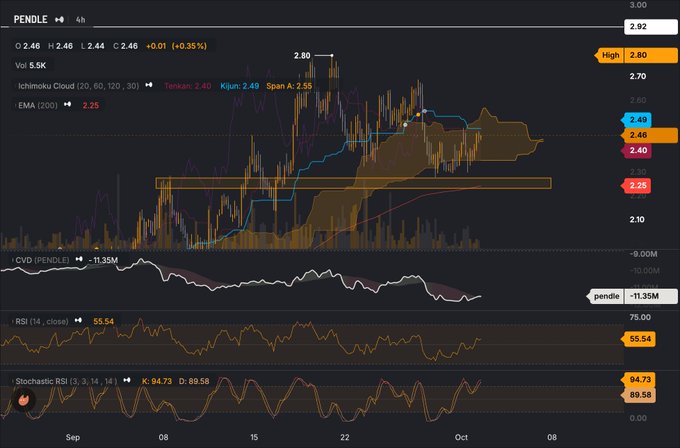
Task: Click the blue 2.49 Kijun axis tag
Action: point(636,120)
